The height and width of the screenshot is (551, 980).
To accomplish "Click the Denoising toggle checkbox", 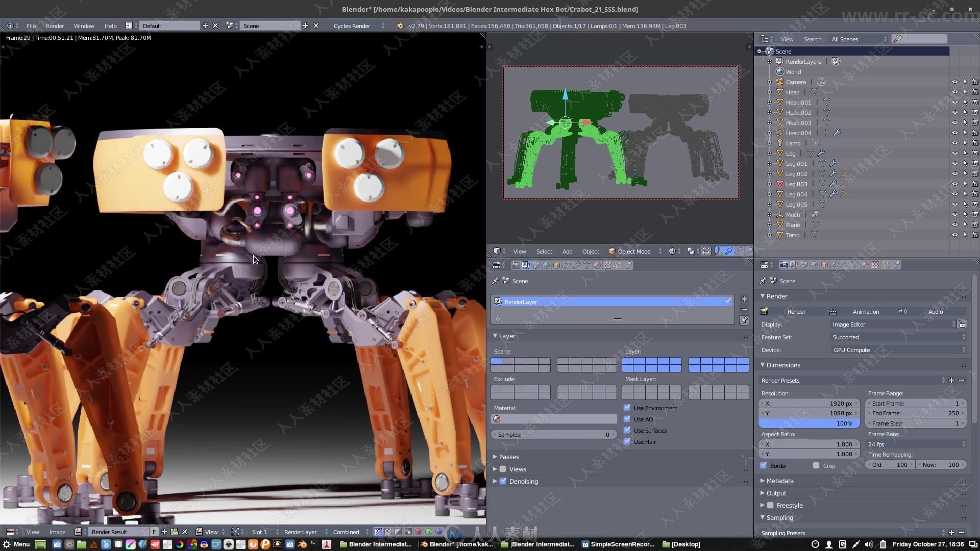I will pos(503,481).
